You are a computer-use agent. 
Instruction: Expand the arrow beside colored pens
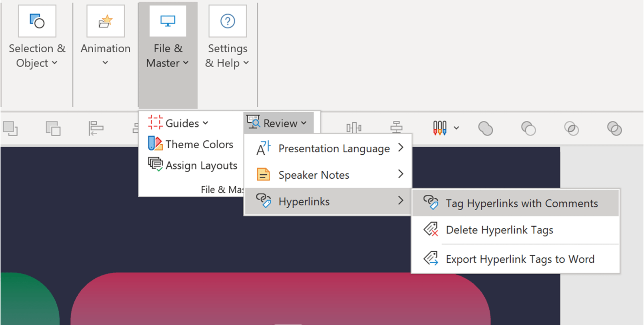456,128
